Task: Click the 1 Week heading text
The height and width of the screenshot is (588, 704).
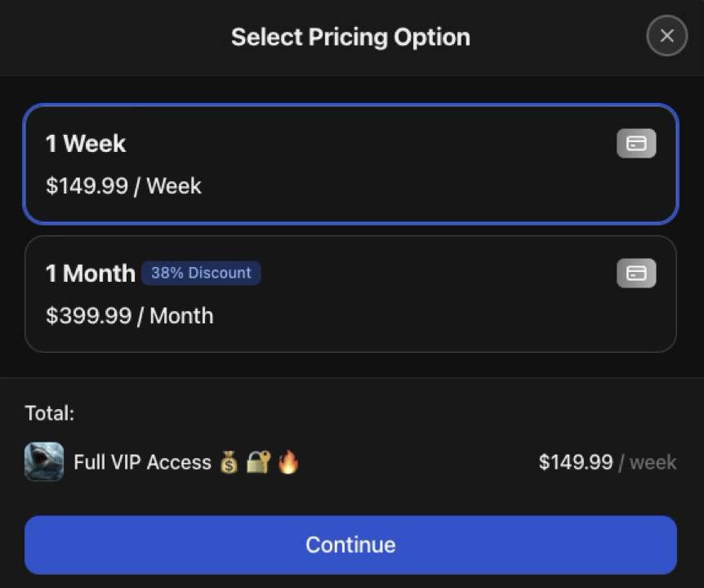Action: tap(84, 143)
